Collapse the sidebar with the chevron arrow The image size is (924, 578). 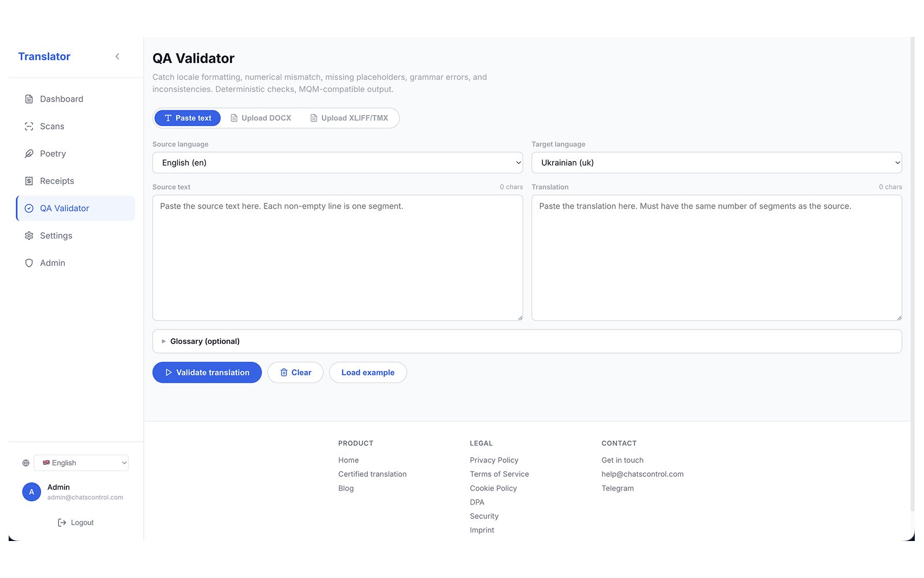pyautogui.click(x=117, y=57)
